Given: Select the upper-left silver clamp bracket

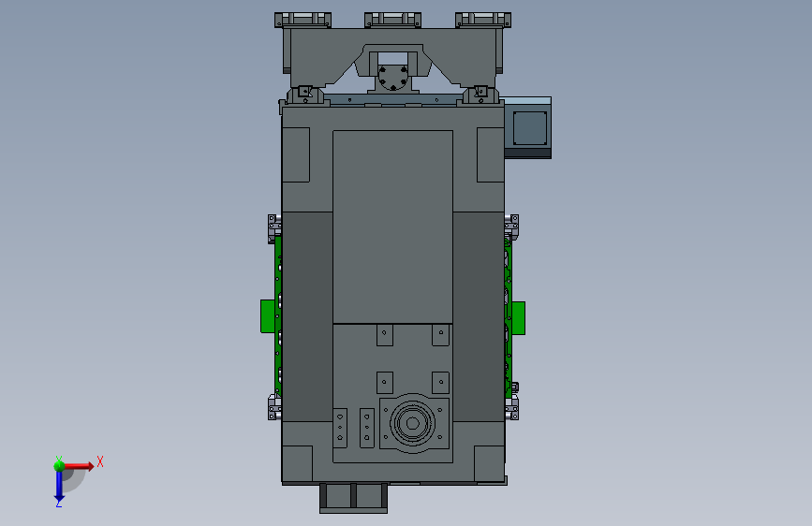Looking at the screenshot, I should click(x=274, y=228).
